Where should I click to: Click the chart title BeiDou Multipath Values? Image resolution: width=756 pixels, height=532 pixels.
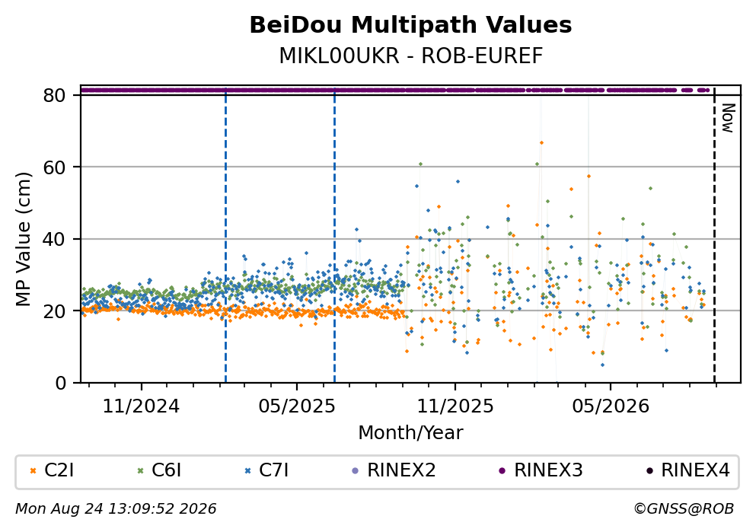coord(410,25)
